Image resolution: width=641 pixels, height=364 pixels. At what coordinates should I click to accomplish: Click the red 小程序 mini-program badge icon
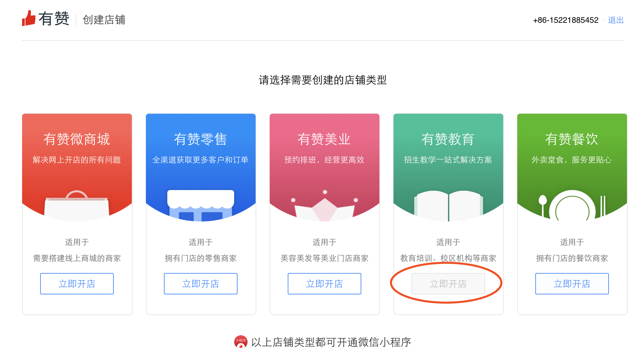pos(241,342)
